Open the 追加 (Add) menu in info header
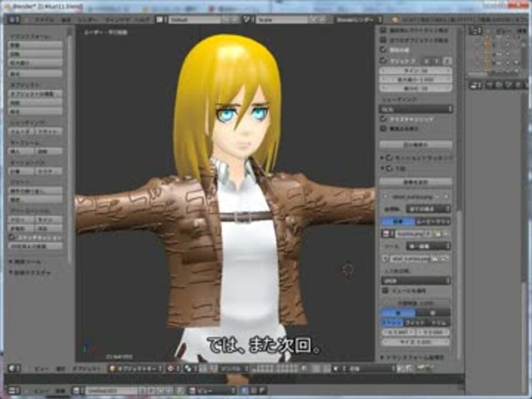Screen dimensions: 532x399 point(66,20)
